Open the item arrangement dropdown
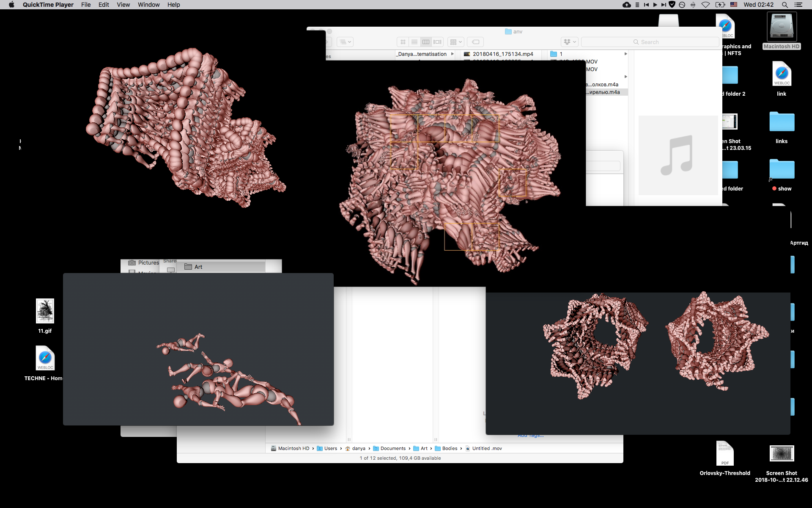Screen dimensions: 812x508 click(456, 42)
